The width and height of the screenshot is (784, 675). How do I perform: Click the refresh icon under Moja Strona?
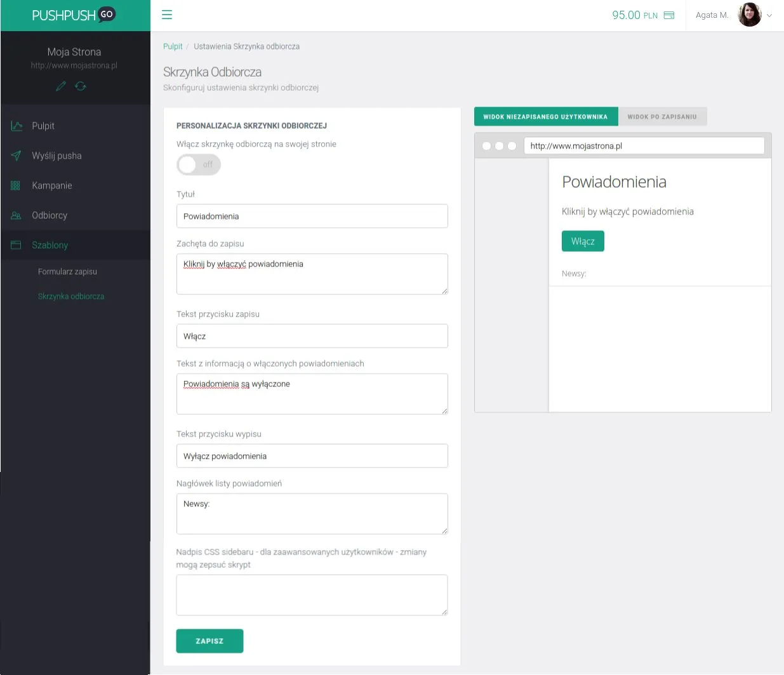pos(81,86)
